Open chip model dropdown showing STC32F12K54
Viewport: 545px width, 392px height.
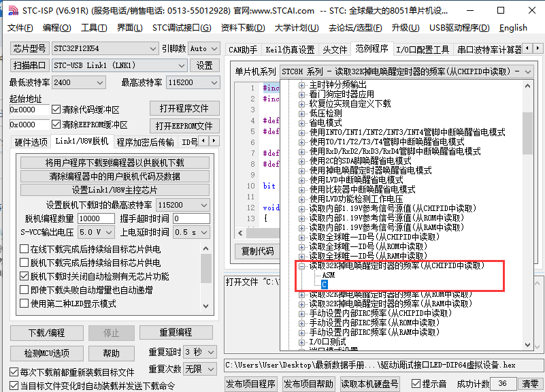pyautogui.click(x=105, y=48)
